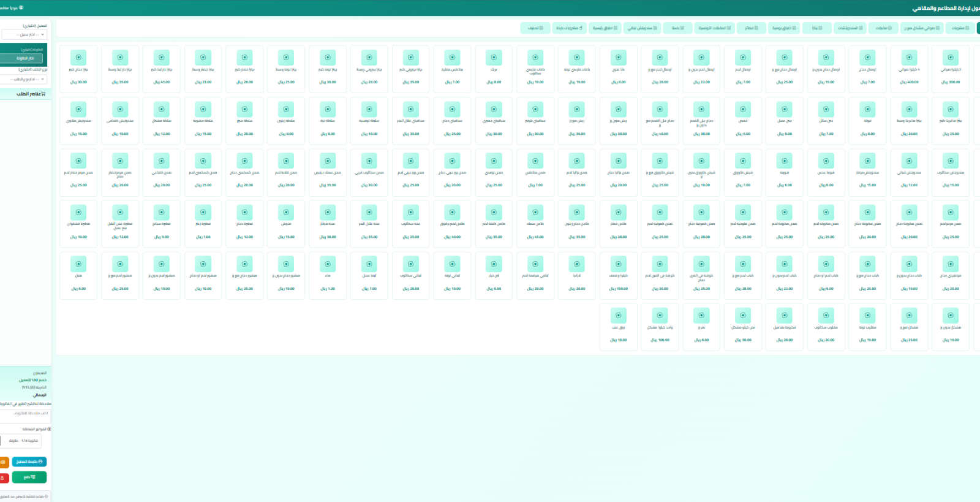Open pending invoice فاتورة #17
Image resolution: width=980 pixels, height=502 pixels.
pyautogui.click(x=23, y=441)
